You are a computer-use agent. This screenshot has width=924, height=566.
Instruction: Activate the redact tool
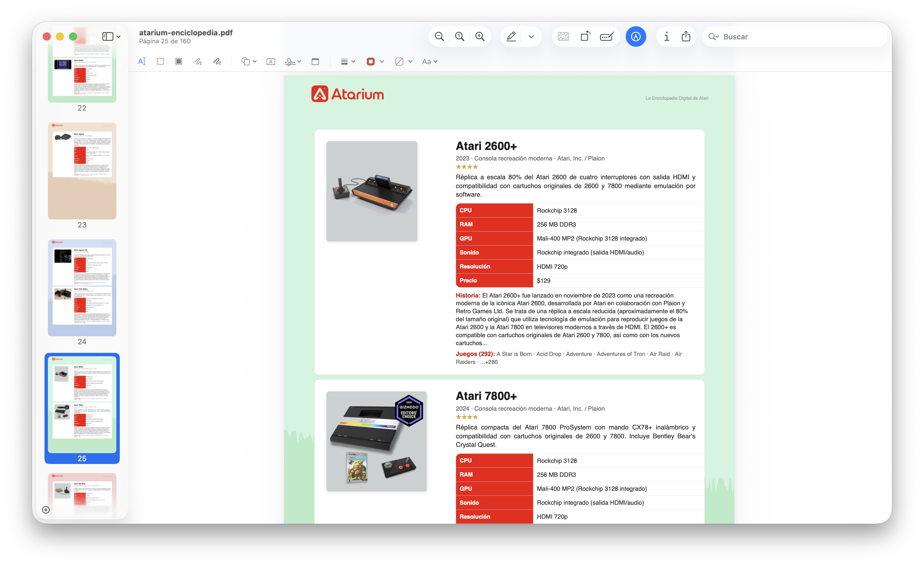[179, 62]
